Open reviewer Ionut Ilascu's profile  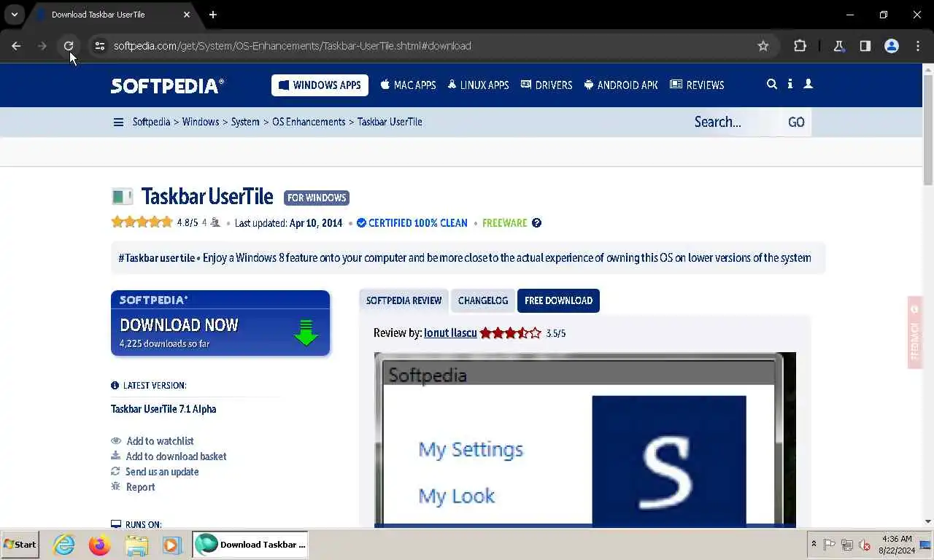click(450, 332)
